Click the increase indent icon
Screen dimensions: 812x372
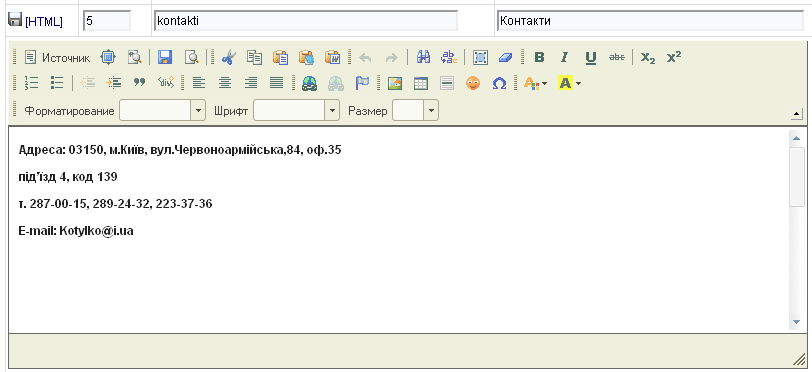(x=114, y=83)
